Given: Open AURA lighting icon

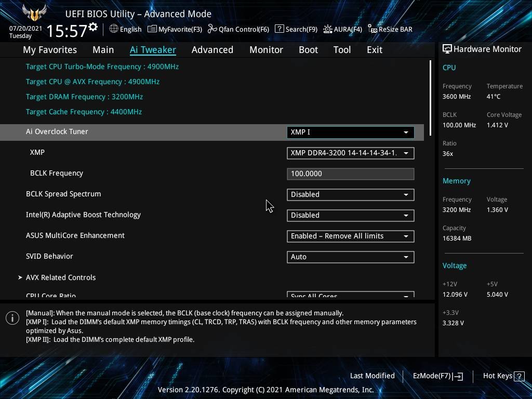Looking at the screenshot, I should click(x=327, y=29).
